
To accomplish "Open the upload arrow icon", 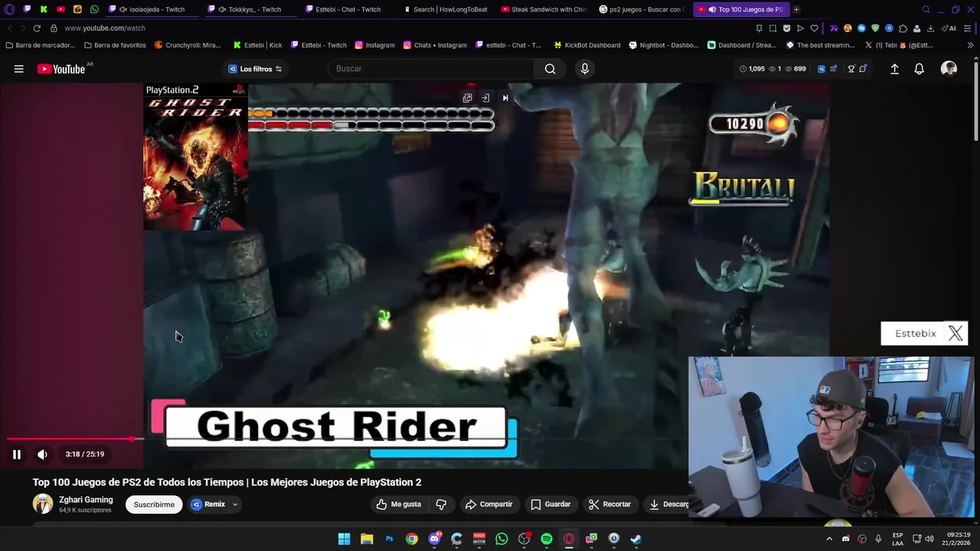I will pos(894,69).
